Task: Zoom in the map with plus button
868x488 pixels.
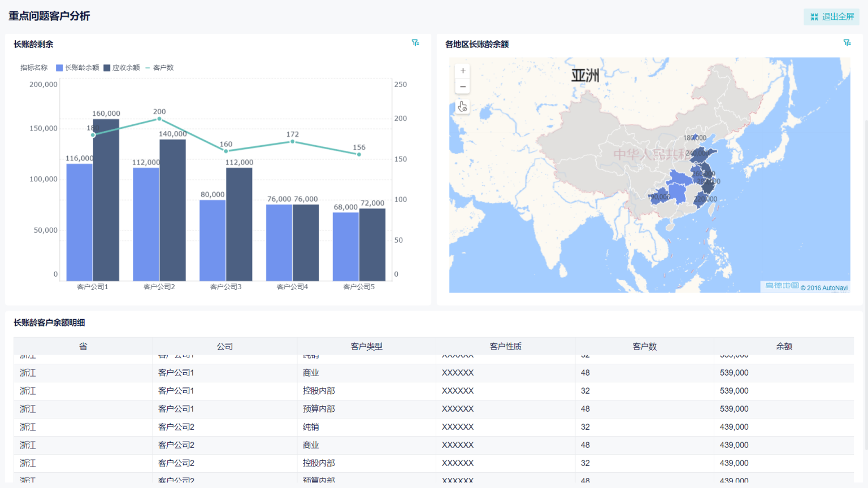Action: [x=463, y=71]
